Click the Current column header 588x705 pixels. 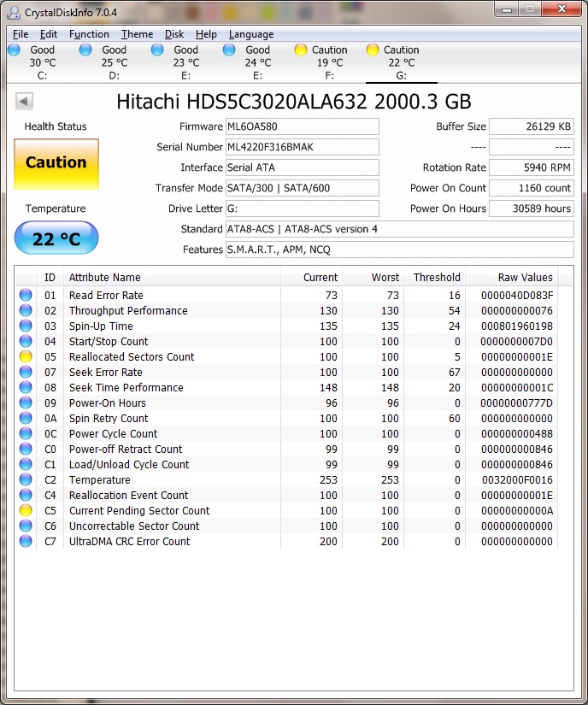(x=312, y=278)
